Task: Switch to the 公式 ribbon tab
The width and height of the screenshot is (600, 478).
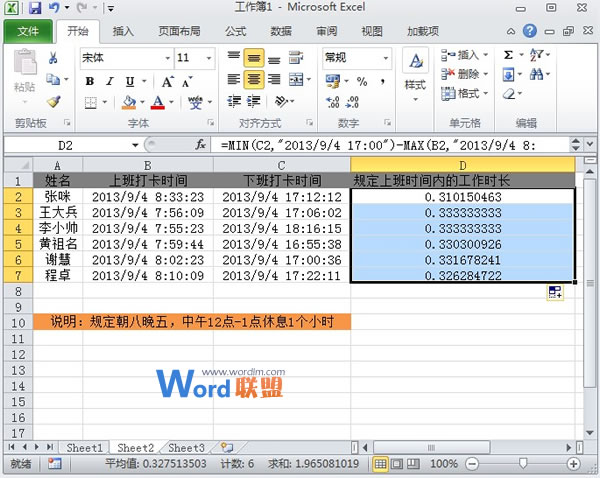Action: click(235, 31)
